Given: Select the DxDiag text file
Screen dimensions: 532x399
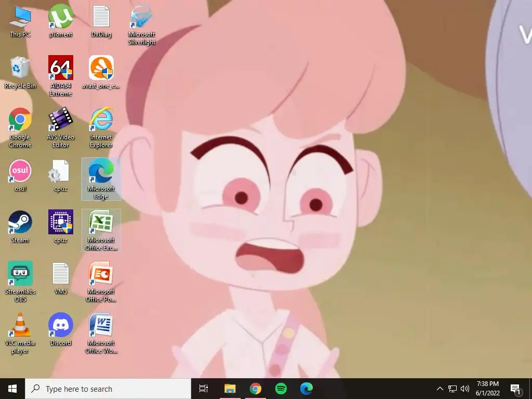Looking at the screenshot, I should [101, 22].
